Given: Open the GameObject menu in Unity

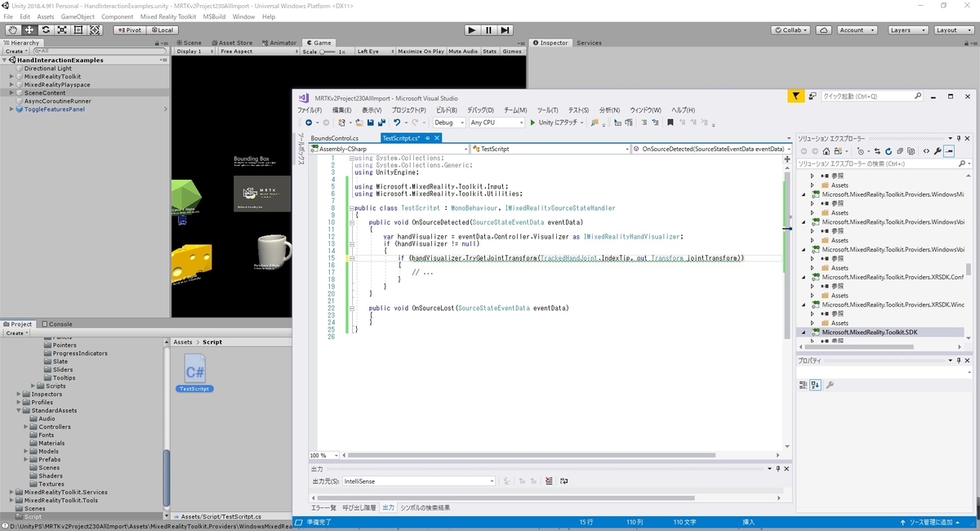Looking at the screenshot, I should click(78, 16).
